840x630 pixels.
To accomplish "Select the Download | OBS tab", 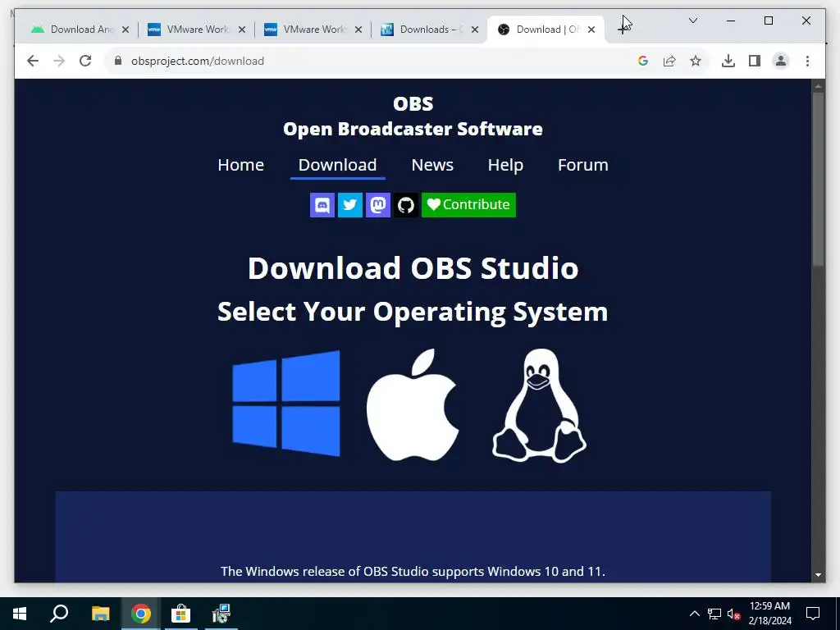I will point(546,30).
